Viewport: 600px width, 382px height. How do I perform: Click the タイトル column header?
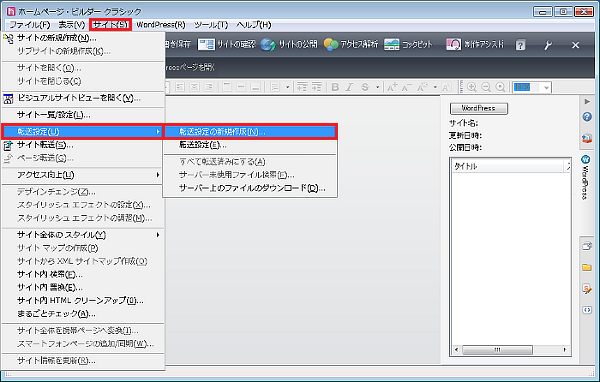pos(508,166)
